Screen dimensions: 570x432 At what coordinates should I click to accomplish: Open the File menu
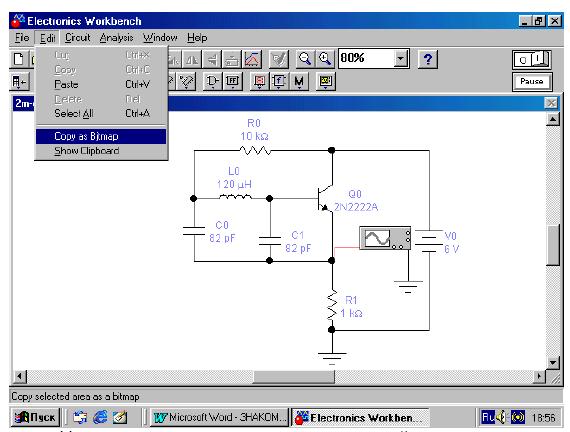[x=22, y=37]
